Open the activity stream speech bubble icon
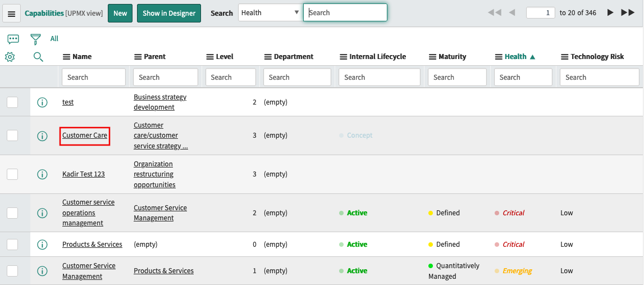Image resolution: width=644 pixels, height=285 pixels. 13,39
